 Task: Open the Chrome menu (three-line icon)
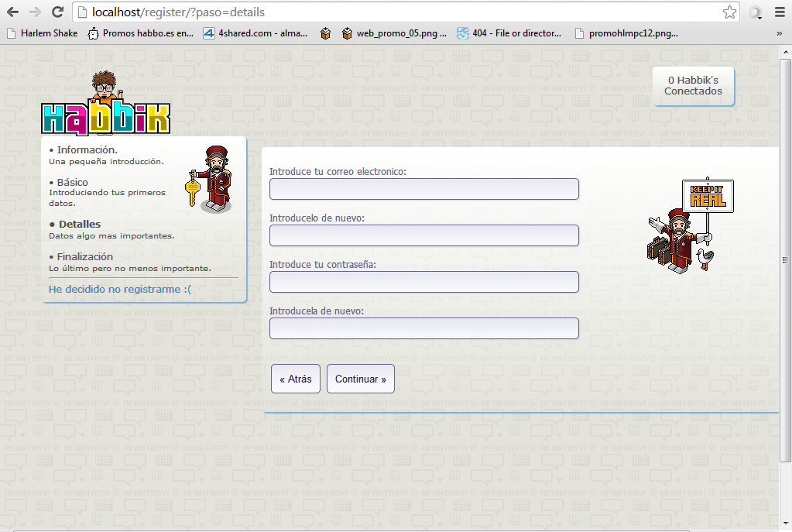[x=780, y=12]
